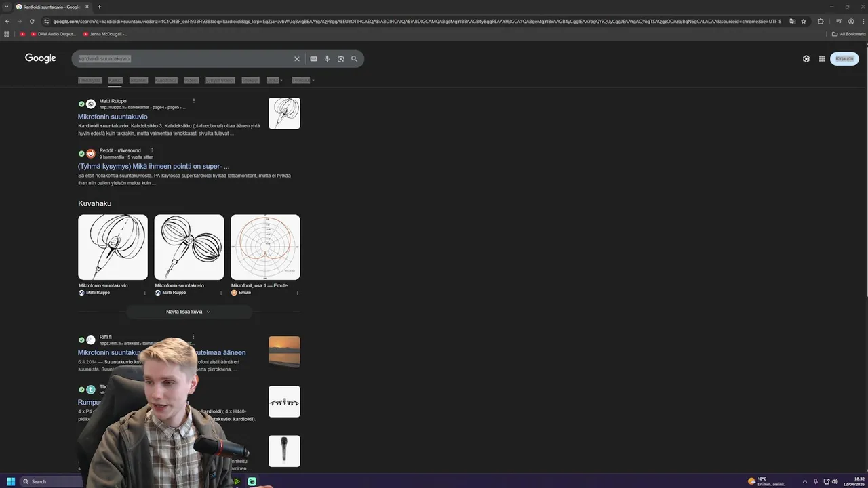Clear the search box with the X icon
This screenshot has width=868, height=488.
pos(296,59)
